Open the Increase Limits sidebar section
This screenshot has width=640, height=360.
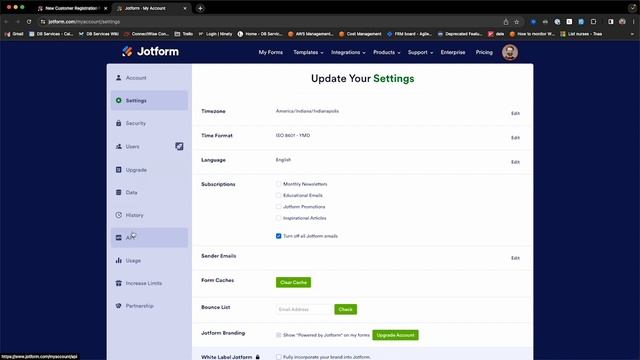tap(149, 283)
